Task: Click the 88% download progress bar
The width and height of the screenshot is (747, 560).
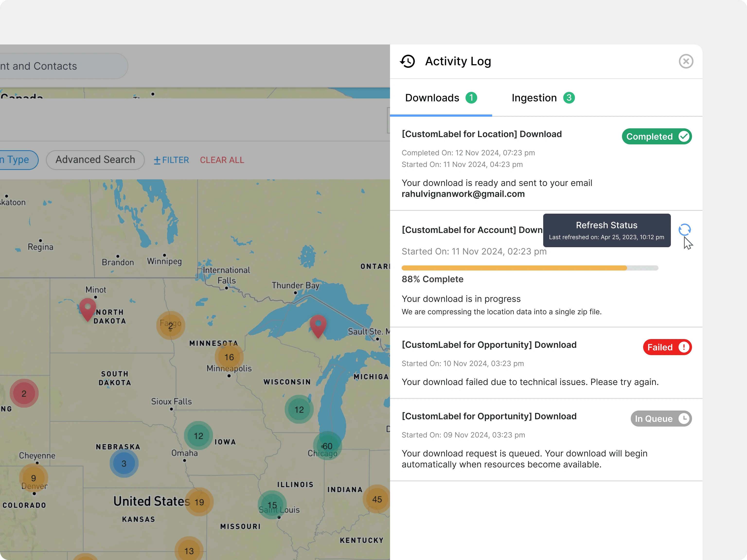Action: click(x=530, y=268)
